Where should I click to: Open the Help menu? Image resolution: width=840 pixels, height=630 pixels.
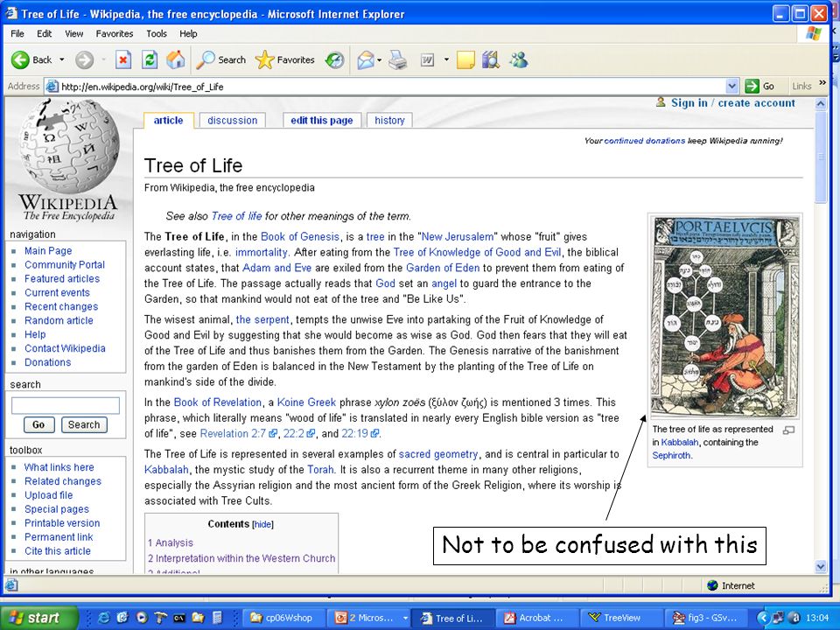[x=188, y=33]
